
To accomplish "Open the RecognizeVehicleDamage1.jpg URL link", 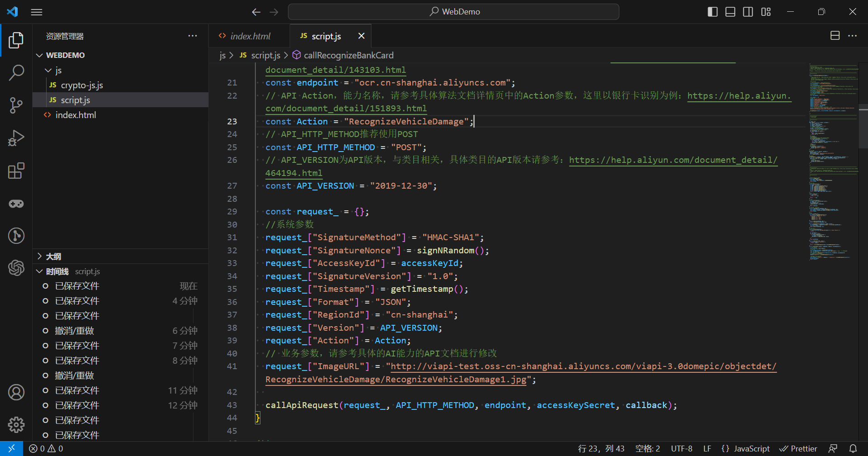I will click(x=396, y=380).
